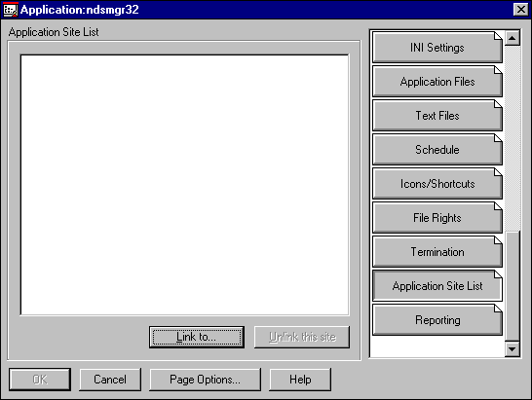This screenshot has height=400, width=532.
Task: Switch to the Application Files page
Action: pyautogui.click(x=437, y=82)
